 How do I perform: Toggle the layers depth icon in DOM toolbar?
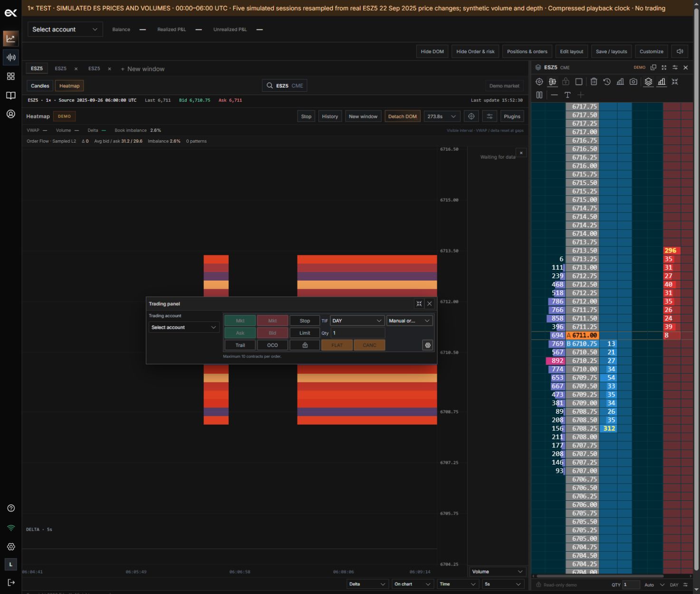click(648, 82)
